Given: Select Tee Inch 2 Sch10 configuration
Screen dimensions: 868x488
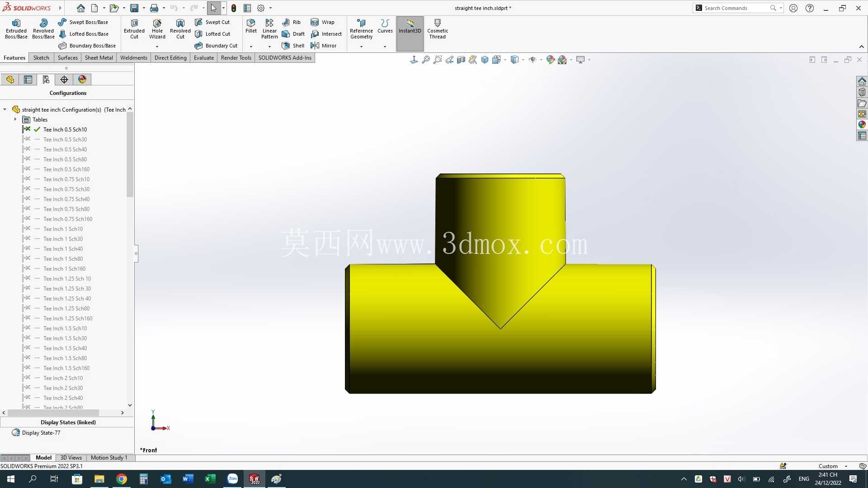Looking at the screenshot, I should pyautogui.click(x=63, y=378).
